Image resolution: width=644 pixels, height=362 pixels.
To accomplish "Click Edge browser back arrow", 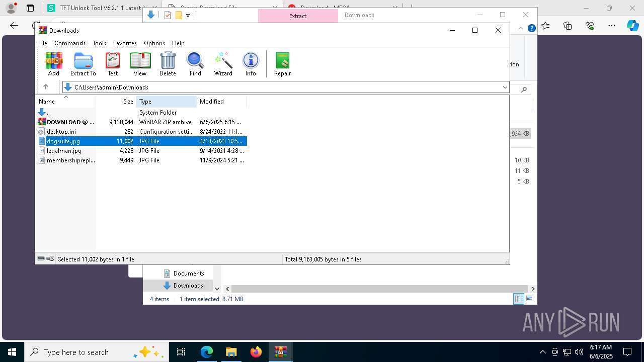I will click(x=14, y=26).
